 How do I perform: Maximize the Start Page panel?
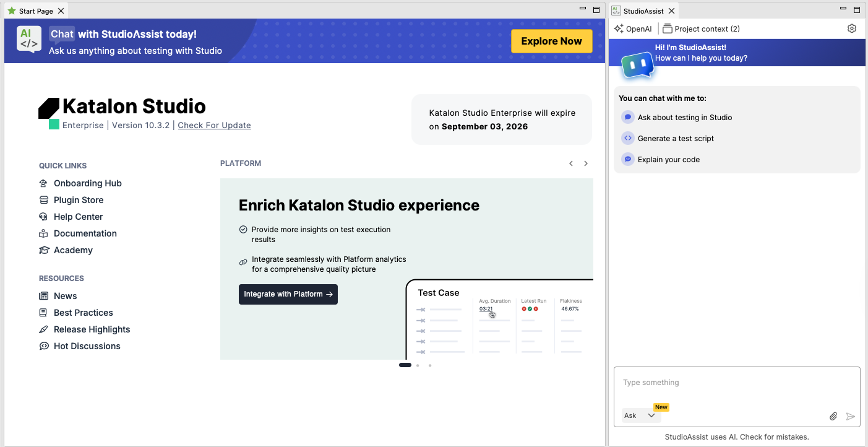click(x=596, y=10)
